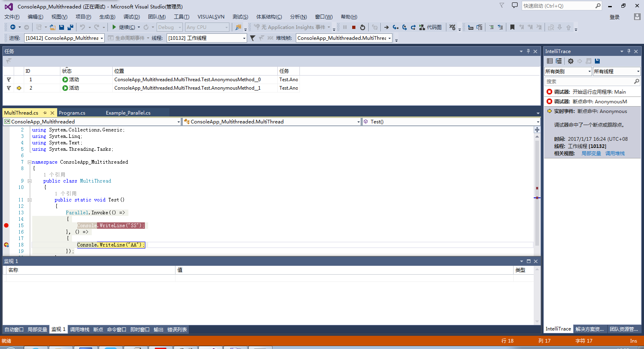Open the Code Map (代码图) button
Image resolution: width=644 pixels, height=349 pixels.
click(430, 27)
